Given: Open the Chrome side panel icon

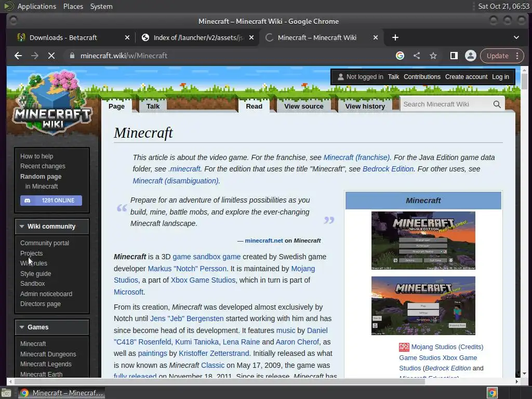Looking at the screenshot, I should (454, 56).
